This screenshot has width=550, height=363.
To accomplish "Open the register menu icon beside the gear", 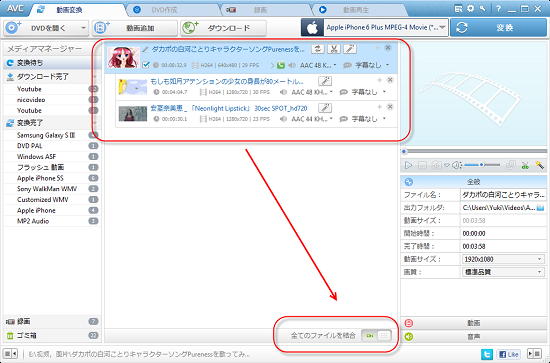I will [x=458, y=9].
